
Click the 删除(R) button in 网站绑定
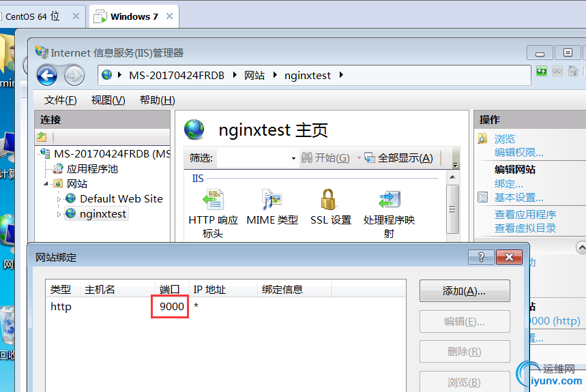[x=465, y=352]
